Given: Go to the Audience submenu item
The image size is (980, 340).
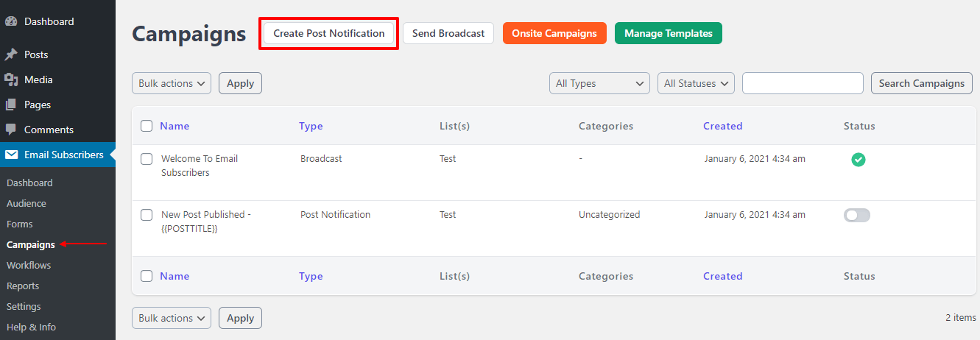Looking at the screenshot, I should coord(27,203).
